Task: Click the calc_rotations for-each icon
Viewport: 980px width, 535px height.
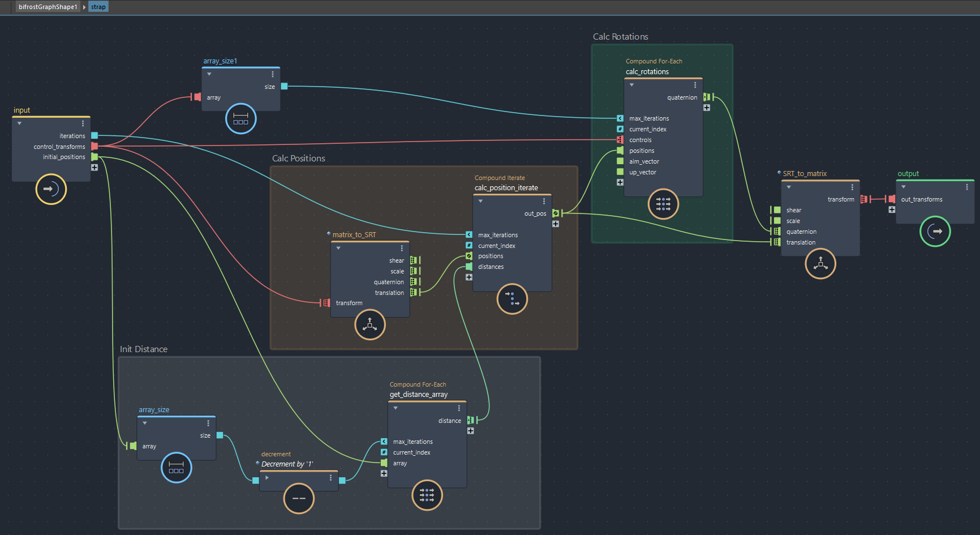Action: (x=663, y=204)
